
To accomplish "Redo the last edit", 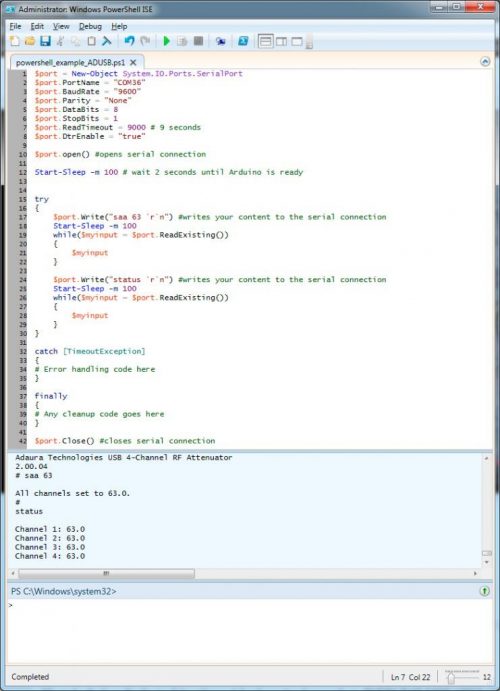I will point(144,41).
